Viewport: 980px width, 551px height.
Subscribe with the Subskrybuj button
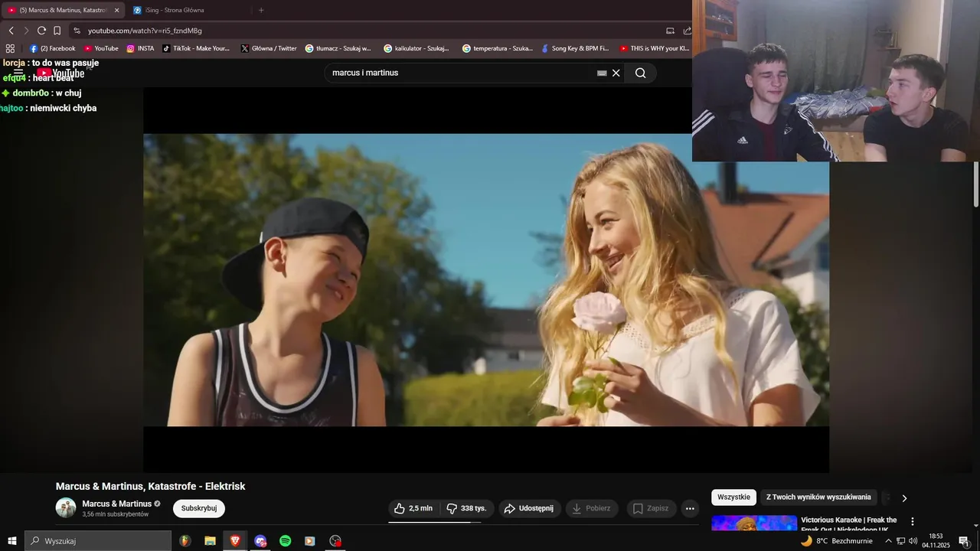click(199, 508)
